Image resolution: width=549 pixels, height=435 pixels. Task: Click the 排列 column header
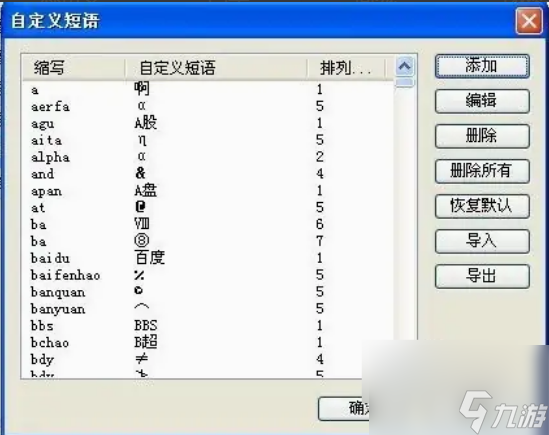click(x=346, y=68)
